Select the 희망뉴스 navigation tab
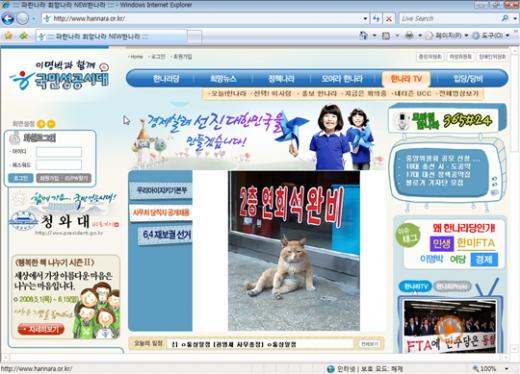This screenshot has width=520, height=374. (x=223, y=79)
